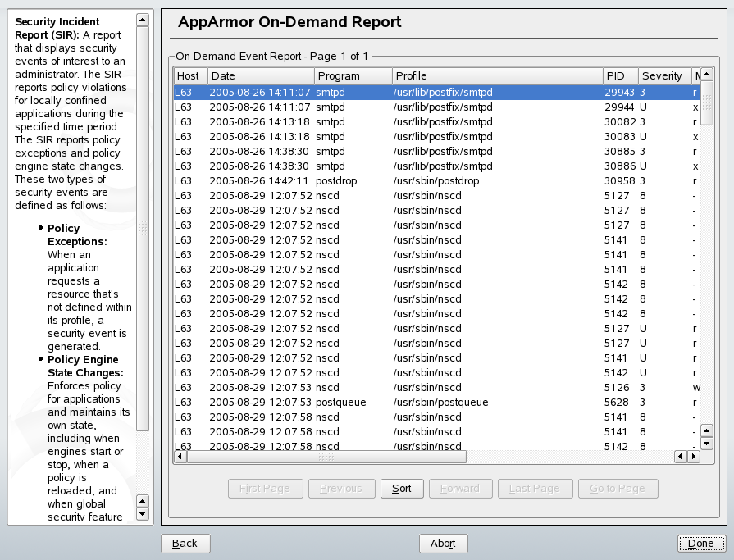734x560 pixels.
Task: Click the Previous paging button
Action: tap(342, 488)
